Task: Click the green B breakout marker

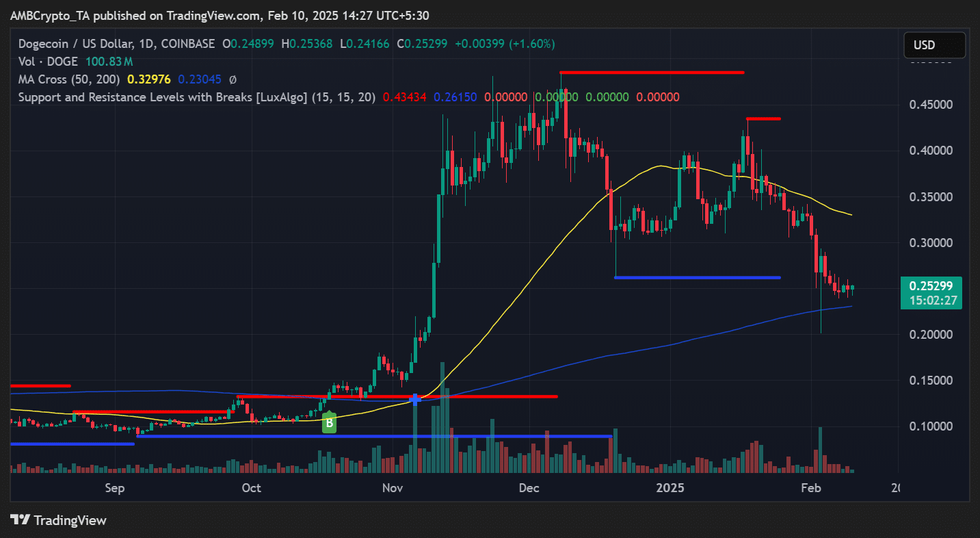Action: pyautogui.click(x=329, y=423)
